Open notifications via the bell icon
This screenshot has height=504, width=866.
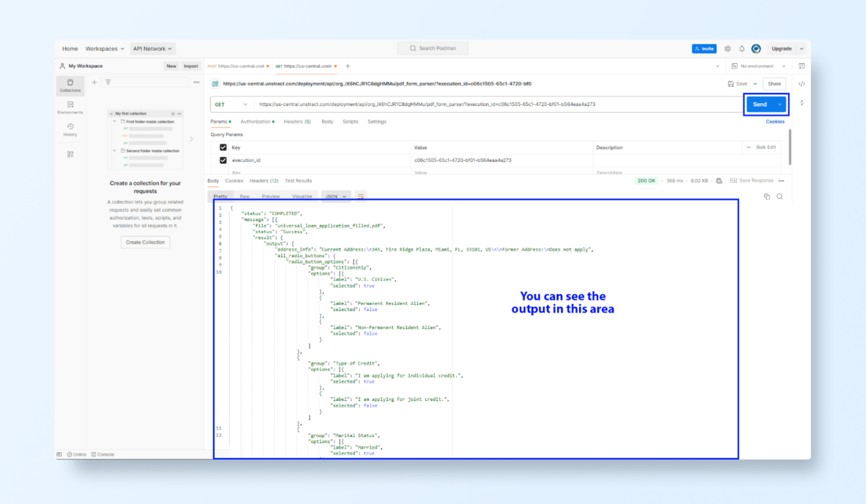tap(741, 48)
